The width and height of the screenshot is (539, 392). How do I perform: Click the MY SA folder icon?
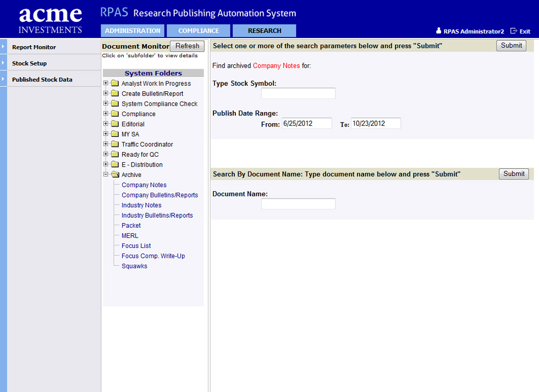[x=115, y=134]
